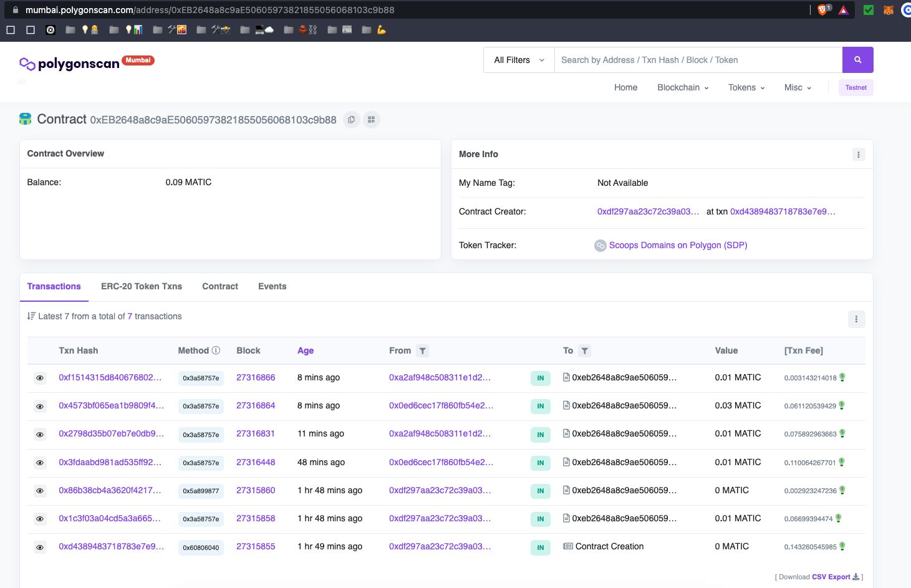The height and width of the screenshot is (588, 911).
Task: Expand the Blockchain menu
Action: click(683, 87)
